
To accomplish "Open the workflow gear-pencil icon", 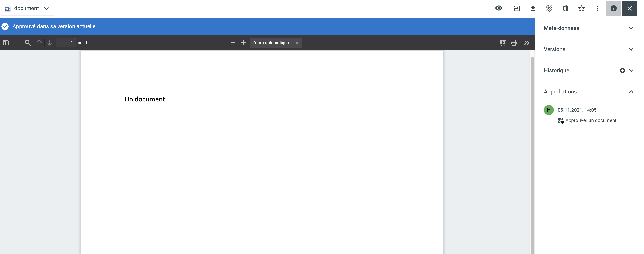I will click(x=549, y=8).
